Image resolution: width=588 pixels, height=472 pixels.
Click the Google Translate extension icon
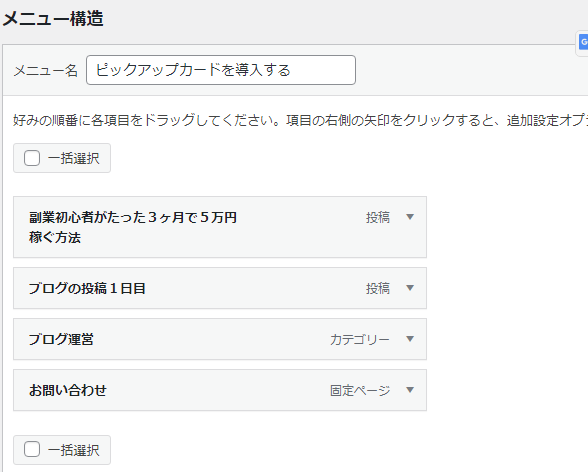584,42
